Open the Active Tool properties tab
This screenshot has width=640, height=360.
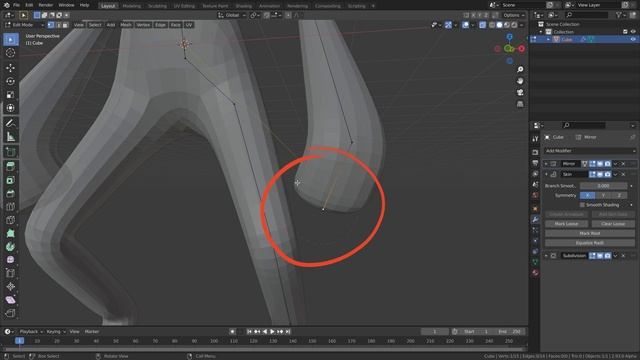pyautogui.click(x=535, y=139)
